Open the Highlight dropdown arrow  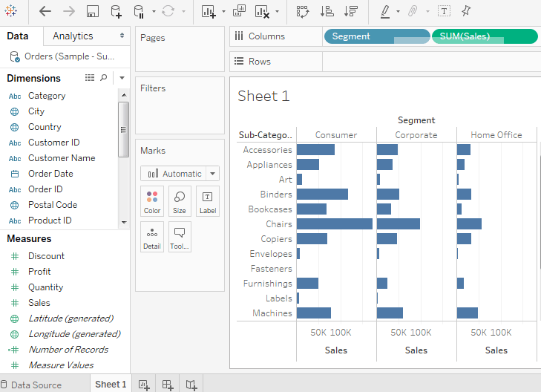(x=399, y=11)
